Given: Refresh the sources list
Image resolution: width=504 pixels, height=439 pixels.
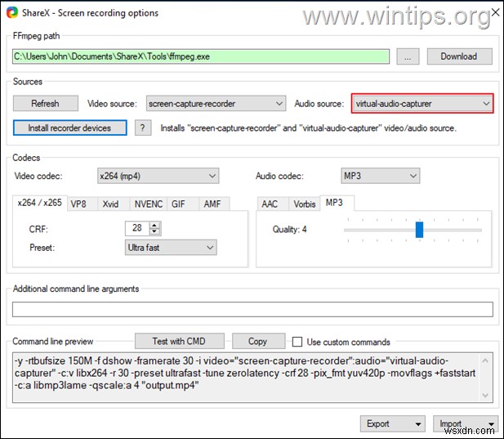Looking at the screenshot, I should (x=45, y=104).
